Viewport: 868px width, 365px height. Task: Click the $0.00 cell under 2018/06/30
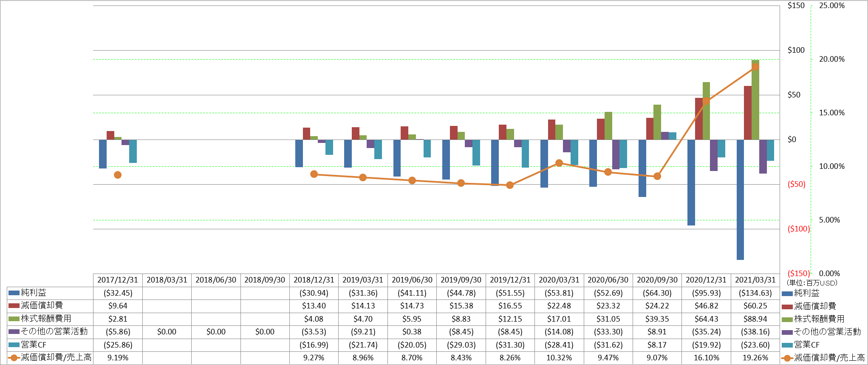pyautogui.click(x=216, y=332)
